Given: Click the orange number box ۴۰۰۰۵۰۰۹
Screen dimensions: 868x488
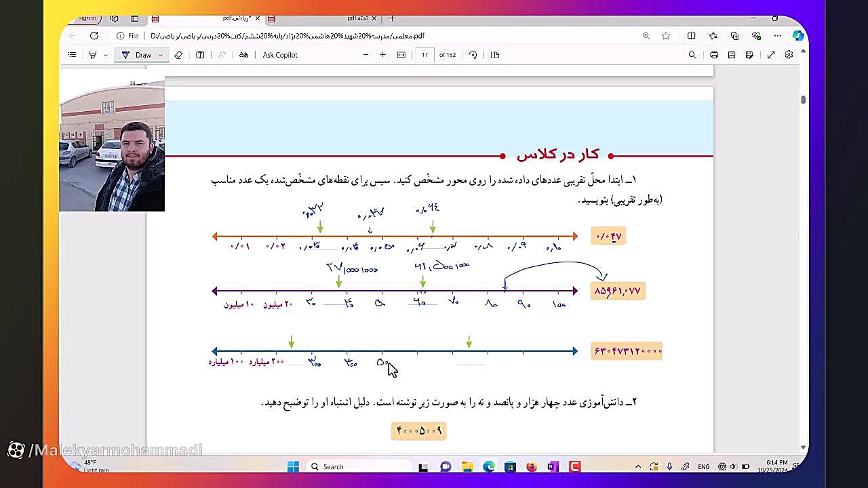Looking at the screenshot, I should (x=419, y=430).
